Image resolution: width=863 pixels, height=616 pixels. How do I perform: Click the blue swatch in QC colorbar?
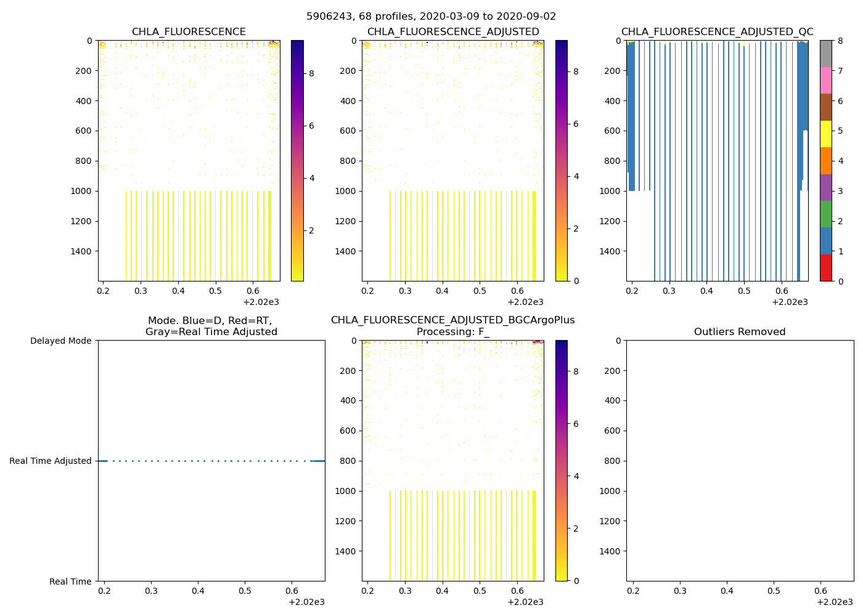pos(825,241)
